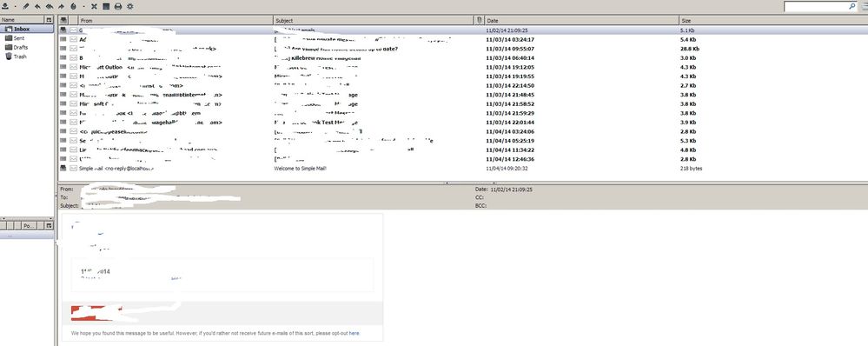The height and width of the screenshot is (346, 868).
Task: Open the dropdown arrow beside the flame icon
Action: (83, 6)
